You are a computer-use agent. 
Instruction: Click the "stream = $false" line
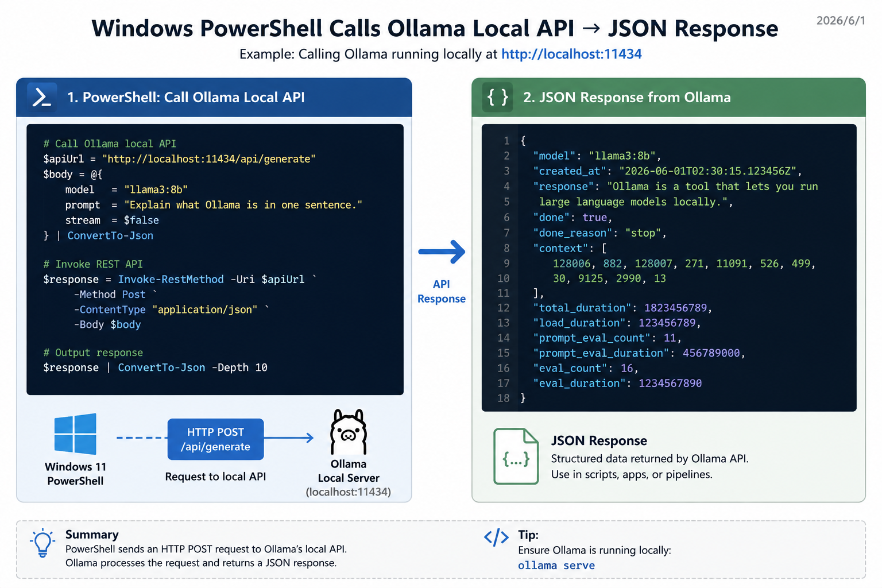coord(112,220)
